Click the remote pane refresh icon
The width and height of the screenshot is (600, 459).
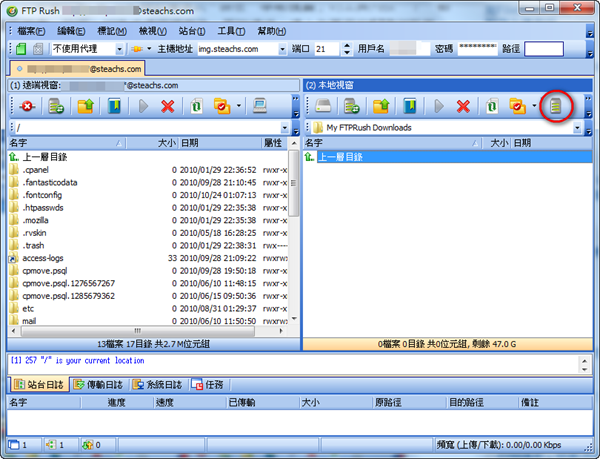tap(196, 106)
